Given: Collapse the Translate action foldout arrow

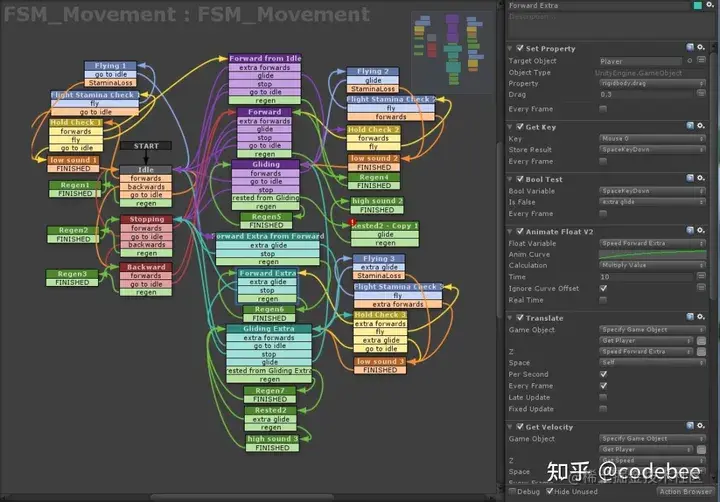Looking at the screenshot, I should coord(510,318).
